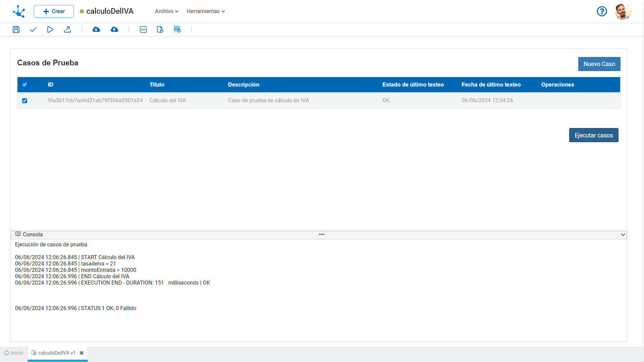Collapse the Consola panel with chevron
The image size is (644, 362).
click(623, 235)
